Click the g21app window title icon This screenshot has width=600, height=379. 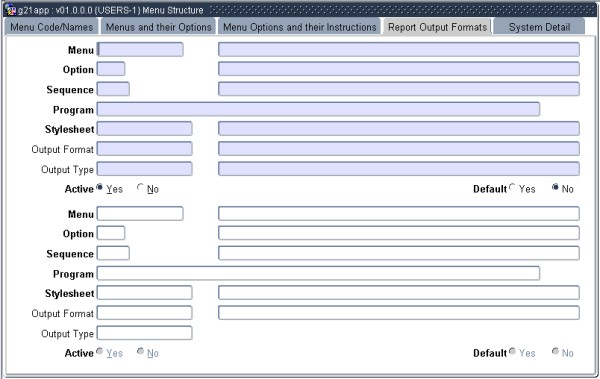(x=11, y=10)
